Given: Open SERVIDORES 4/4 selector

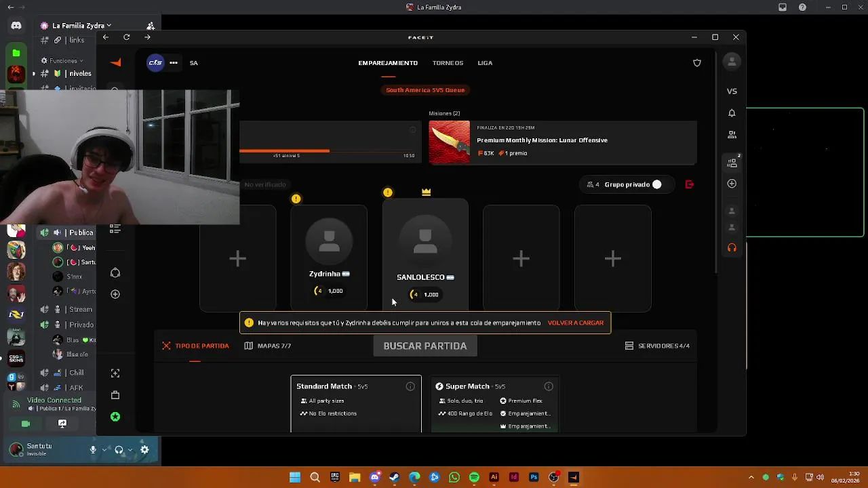Looking at the screenshot, I should click(657, 346).
